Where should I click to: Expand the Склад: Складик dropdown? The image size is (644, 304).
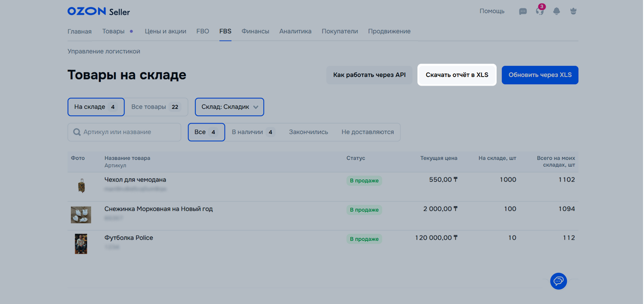[x=230, y=107]
